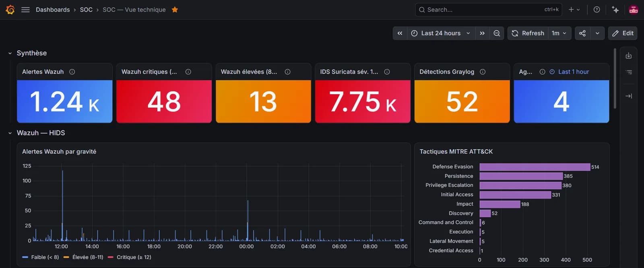
Task: Click the Grafana logo home icon
Action: coord(10,10)
